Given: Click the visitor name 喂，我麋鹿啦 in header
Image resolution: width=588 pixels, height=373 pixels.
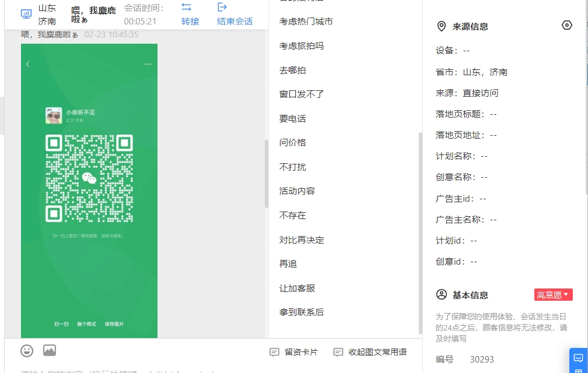Looking at the screenshot, I should (x=94, y=15).
